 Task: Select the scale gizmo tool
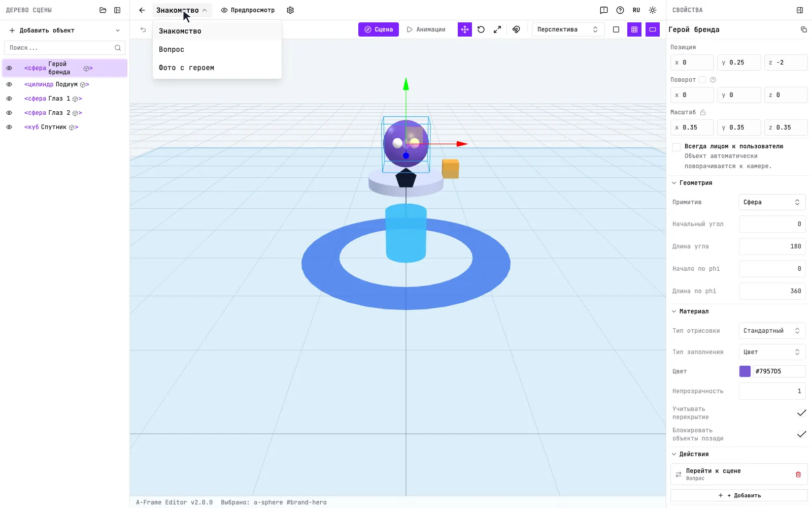coord(497,29)
